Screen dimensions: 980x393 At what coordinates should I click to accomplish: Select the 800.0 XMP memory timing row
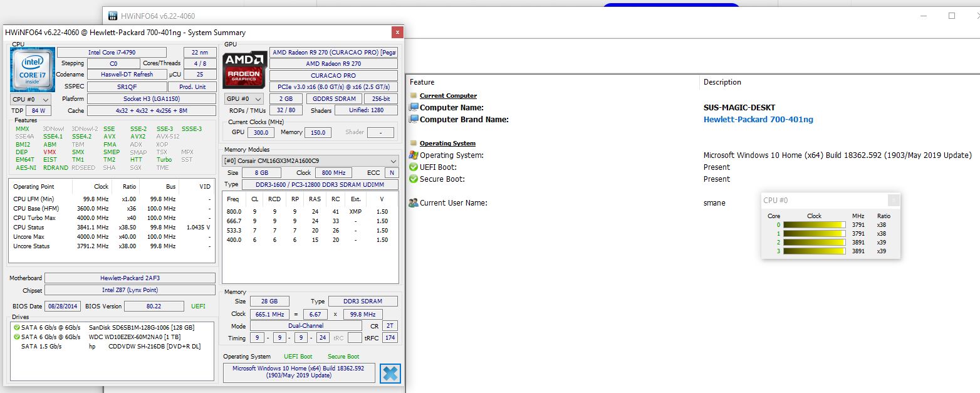(310, 212)
